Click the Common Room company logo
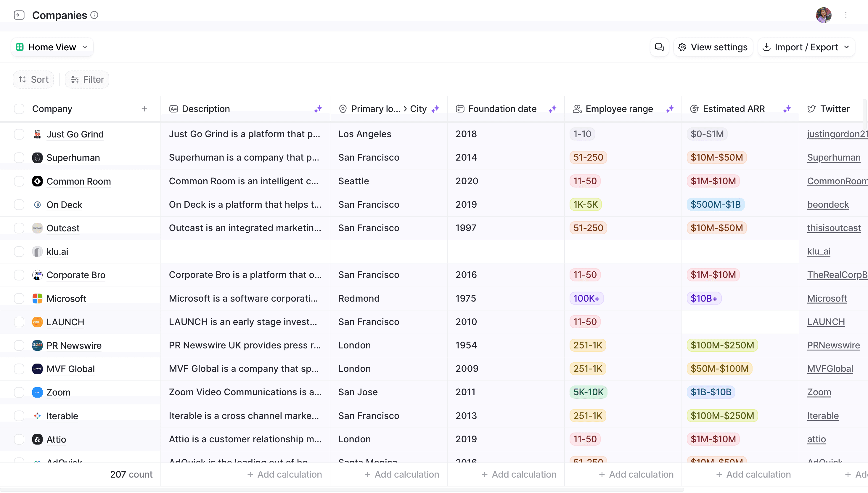 [37, 181]
